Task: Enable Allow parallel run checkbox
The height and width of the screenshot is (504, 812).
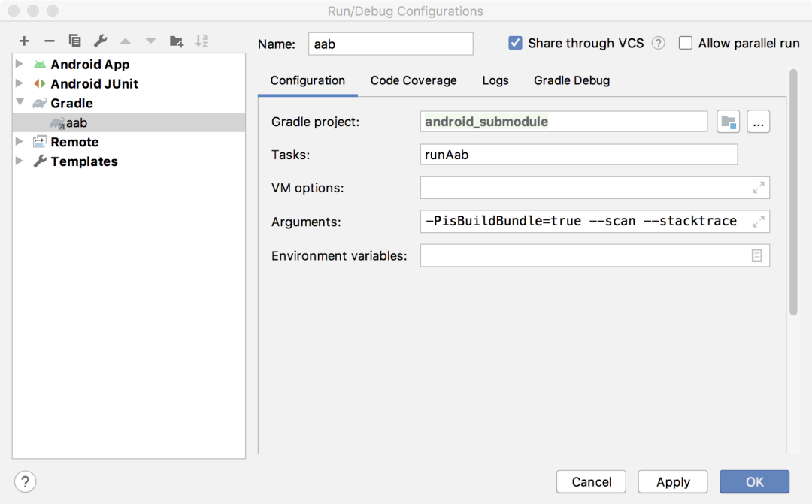Action: pyautogui.click(x=685, y=43)
